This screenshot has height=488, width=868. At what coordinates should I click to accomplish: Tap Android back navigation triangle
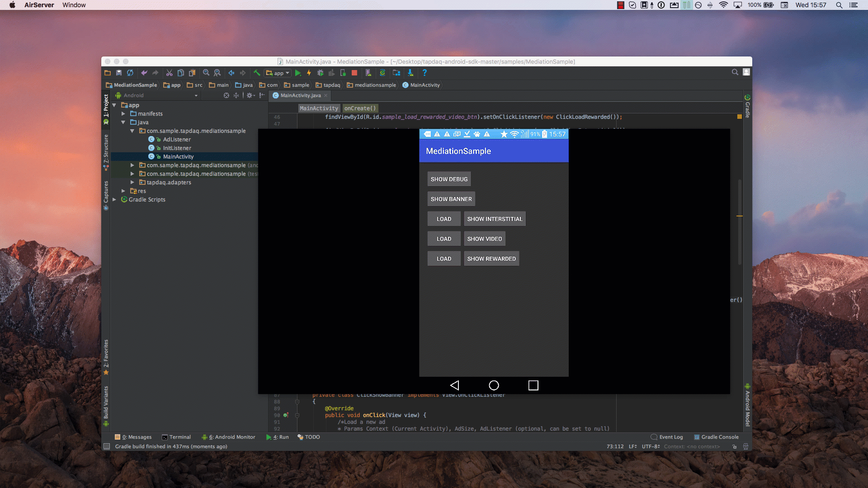(x=455, y=385)
